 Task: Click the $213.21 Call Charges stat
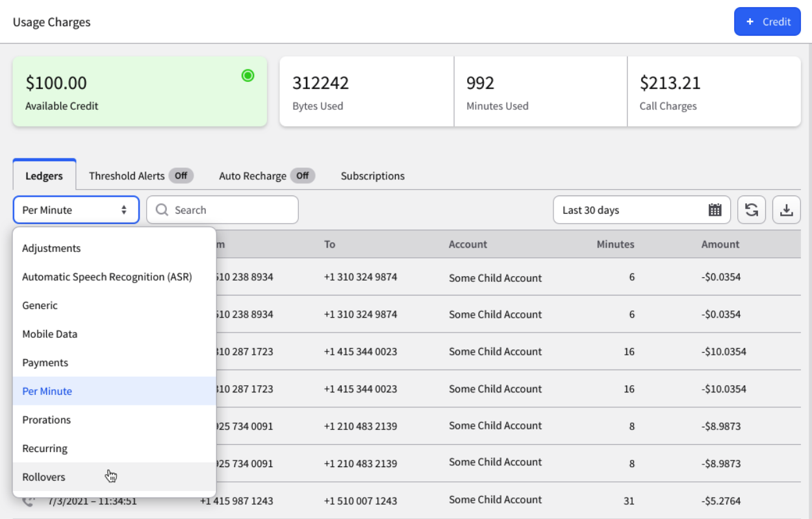point(714,91)
